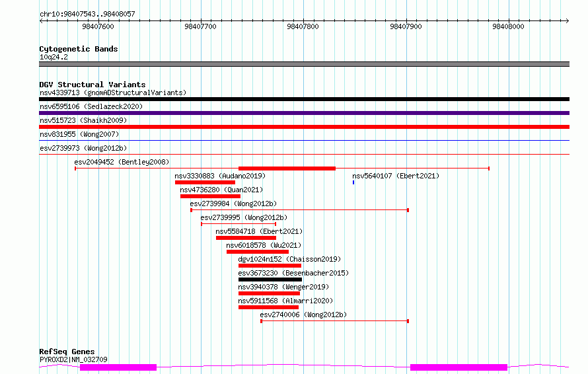Click the thin esv2739995 variant line
Image resolution: width=588 pixels, height=374 pixels.
[x=239, y=224]
